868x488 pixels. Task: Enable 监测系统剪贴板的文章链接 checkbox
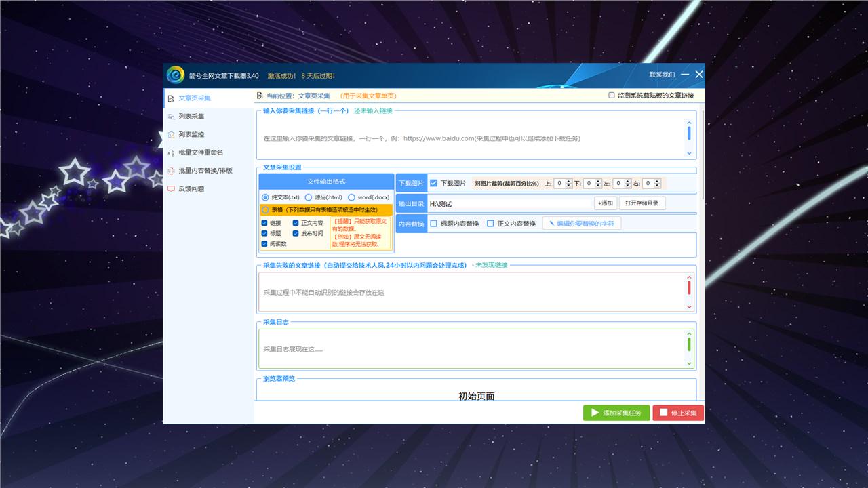tap(611, 96)
